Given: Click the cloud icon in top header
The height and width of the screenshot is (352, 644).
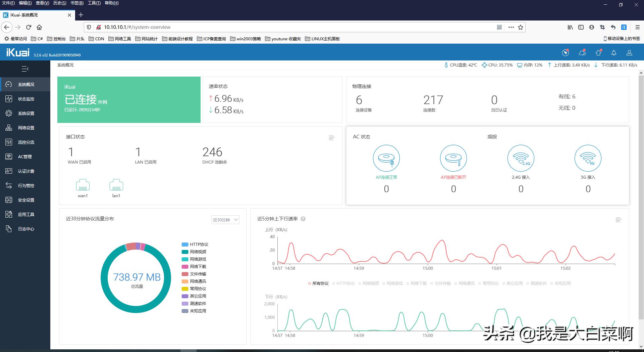Looking at the screenshot, I should coord(582,53).
